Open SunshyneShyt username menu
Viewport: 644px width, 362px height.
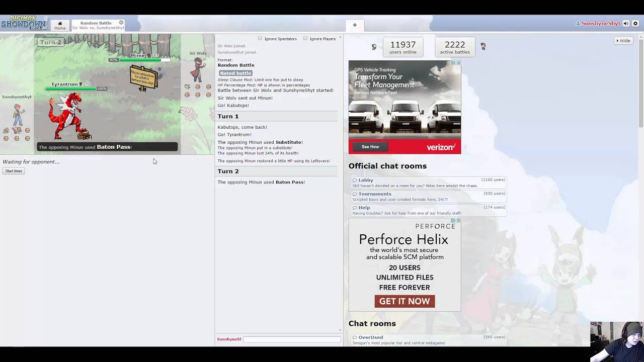[598, 24]
